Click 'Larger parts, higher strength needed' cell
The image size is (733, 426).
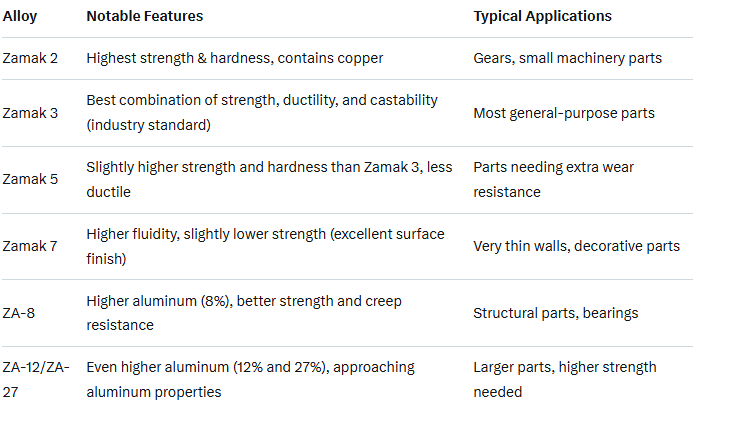pyautogui.click(x=564, y=379)
